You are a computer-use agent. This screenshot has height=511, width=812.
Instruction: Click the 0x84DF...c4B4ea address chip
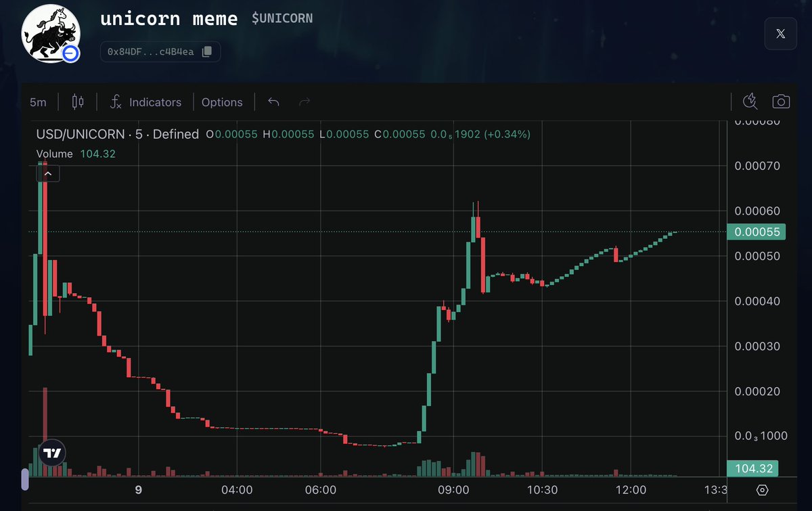[160, 51]
